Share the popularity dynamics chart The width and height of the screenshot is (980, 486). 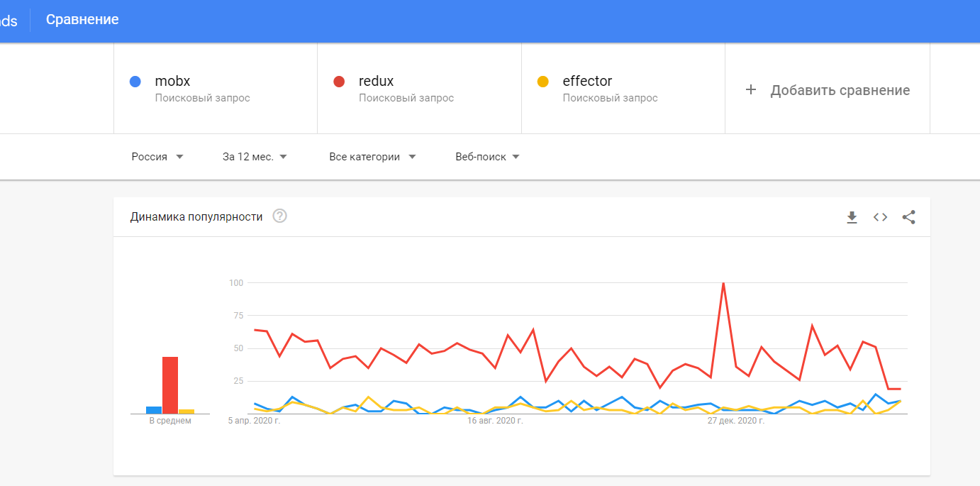(x=908, y=217)
